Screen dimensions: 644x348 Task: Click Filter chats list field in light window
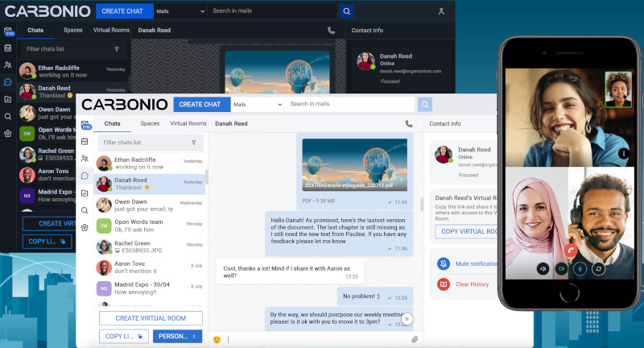pos(147,143)
